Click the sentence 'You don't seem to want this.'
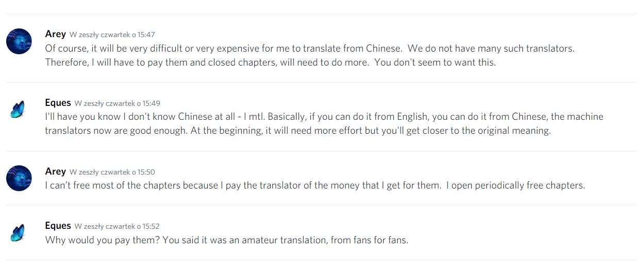 (435, 62)
